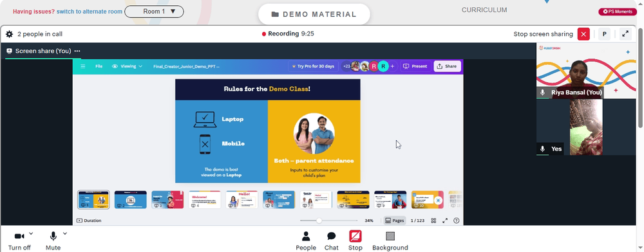
Task: Click 2 people in call text
Action: pos(40,34)
